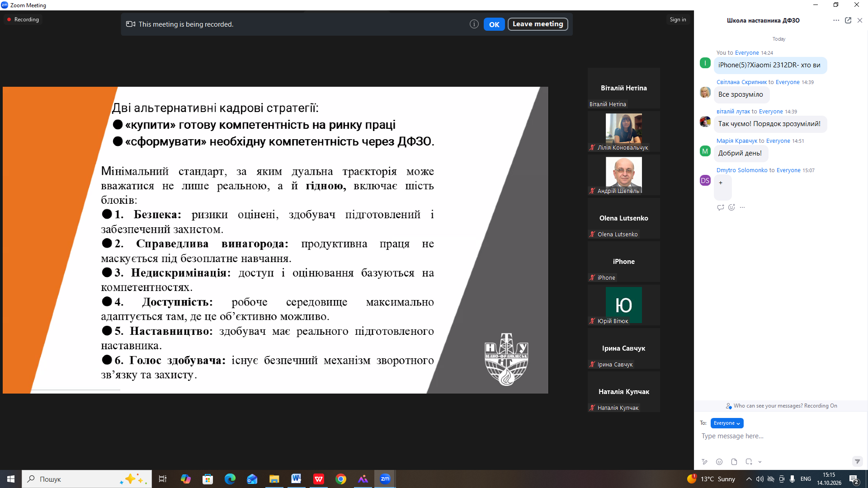868x488 pixels.
Task: Click the Recording indicator
Action: click(23, 19)
